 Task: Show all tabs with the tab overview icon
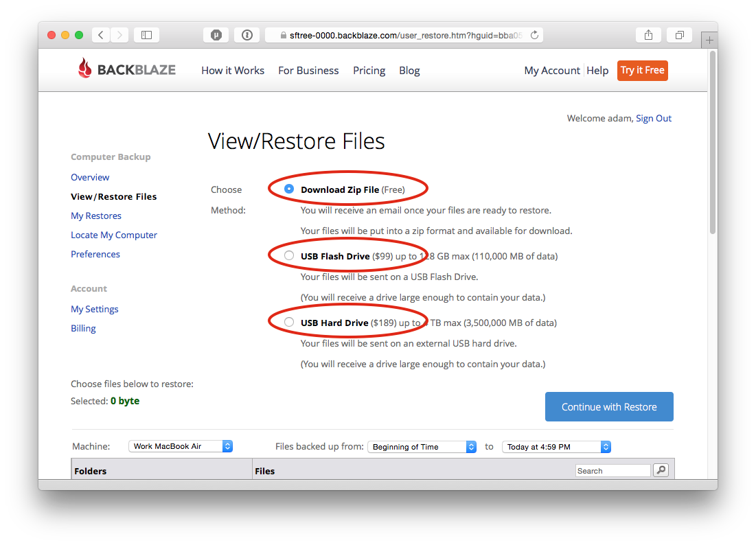[x=679, y=35]
